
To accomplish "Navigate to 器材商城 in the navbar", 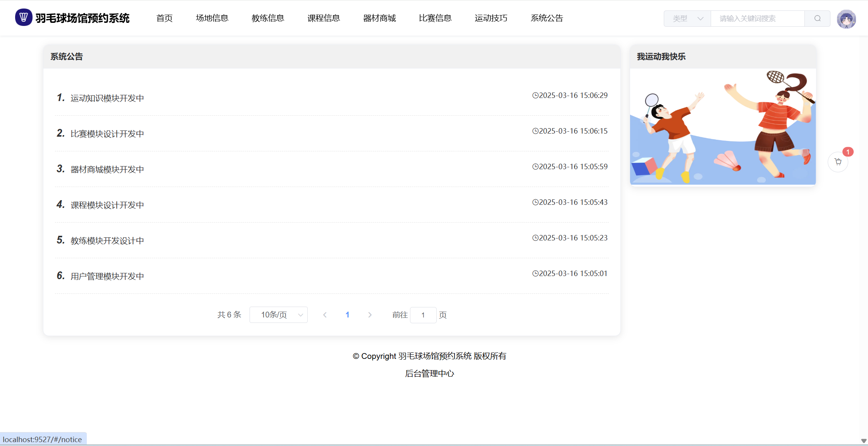I will tap(379, 18).
